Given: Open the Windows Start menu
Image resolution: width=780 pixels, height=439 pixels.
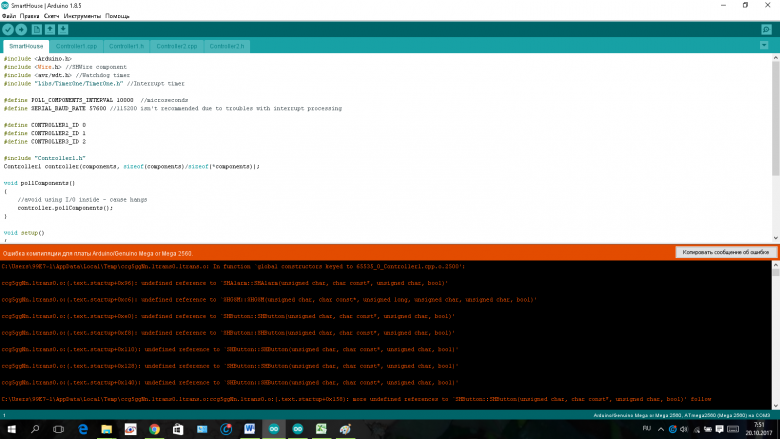Looking at the screenshot, I should 11,429.
